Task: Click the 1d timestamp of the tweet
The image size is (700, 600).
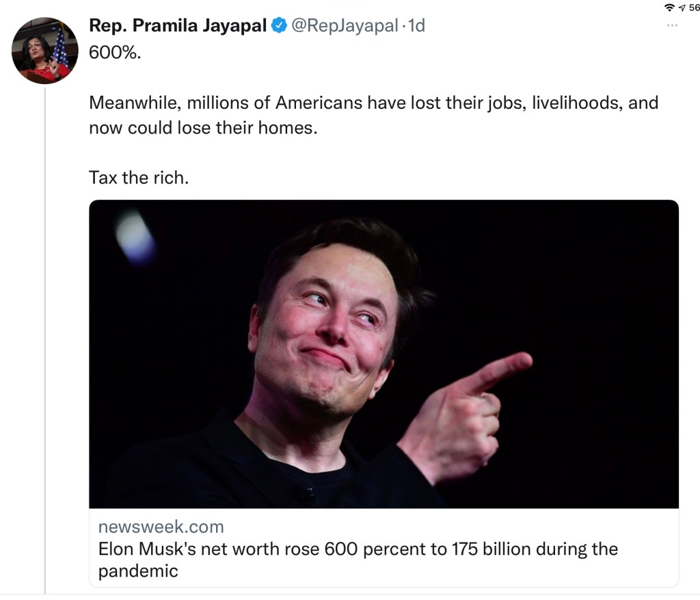Action: 416,26
